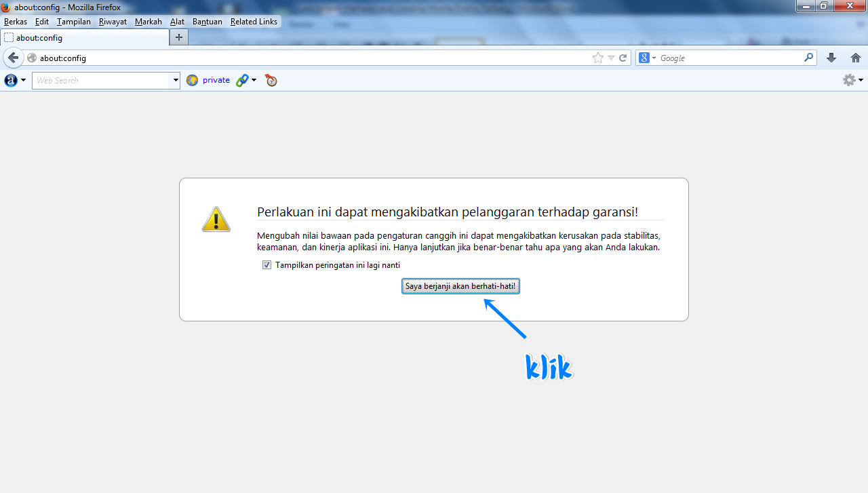868x493 pixels.
Task: Open the Downloads arrow icon
Action: tap(831, 58)
